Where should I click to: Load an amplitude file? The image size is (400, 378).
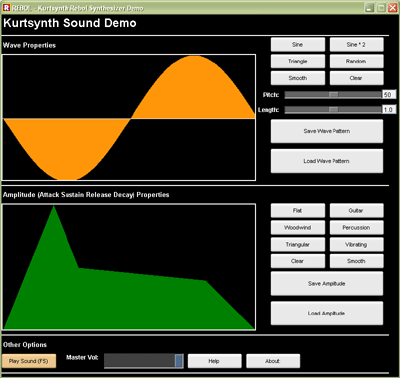tap(327, 313)
